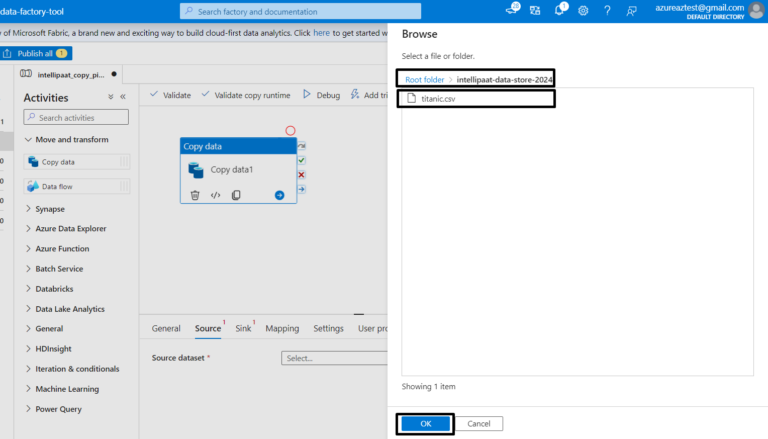Switch to the Settings tab

(x=328, y=328)
